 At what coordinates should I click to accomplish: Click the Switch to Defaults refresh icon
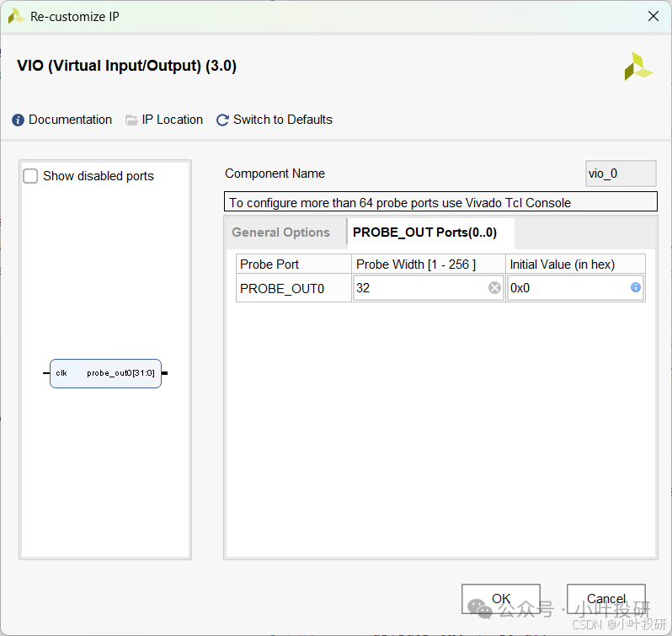(222, 120)
